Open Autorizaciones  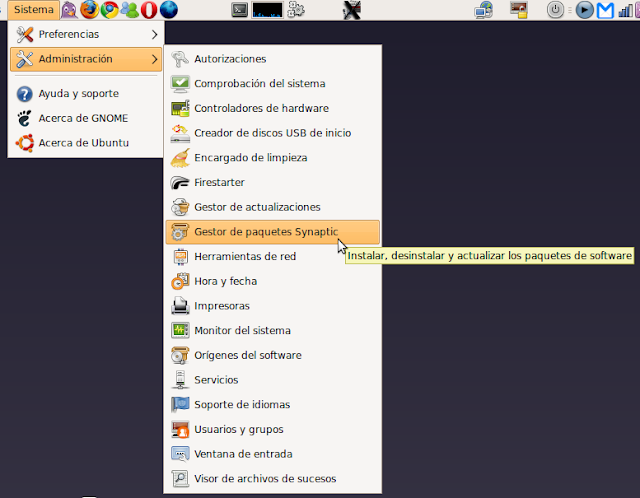273,59
